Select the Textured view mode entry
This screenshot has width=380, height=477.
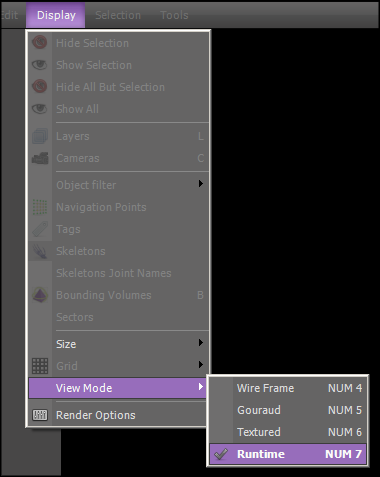pos(288,432)
